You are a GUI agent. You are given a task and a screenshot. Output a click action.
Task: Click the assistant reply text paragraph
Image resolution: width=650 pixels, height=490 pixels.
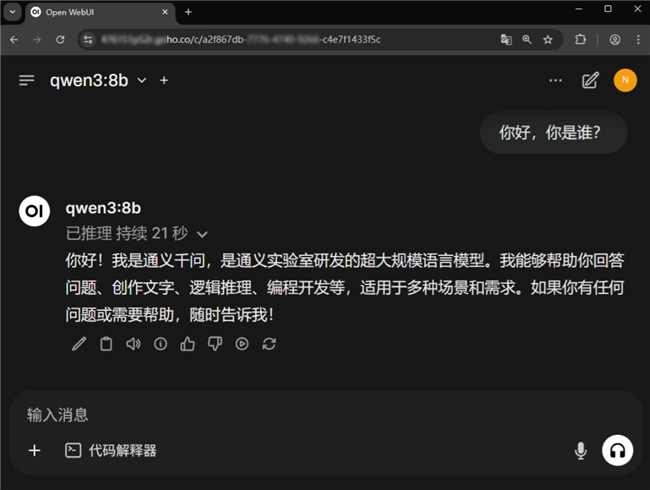345,287
